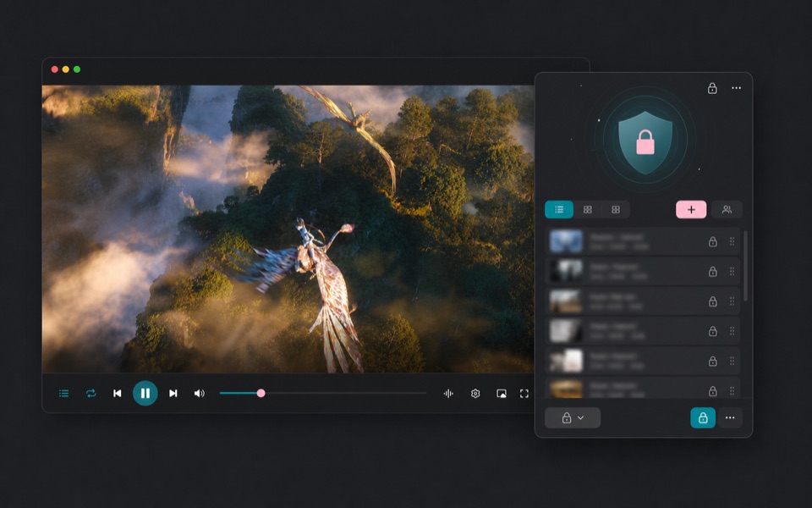Viewport: 812px width, 508px height.
Task: Click the drag handle on second row
Action: (x=732, y=271)
